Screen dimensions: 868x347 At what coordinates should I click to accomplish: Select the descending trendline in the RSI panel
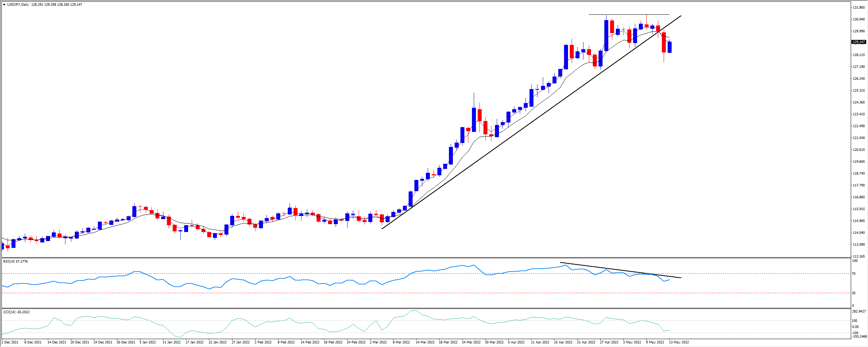pos(619,270)
